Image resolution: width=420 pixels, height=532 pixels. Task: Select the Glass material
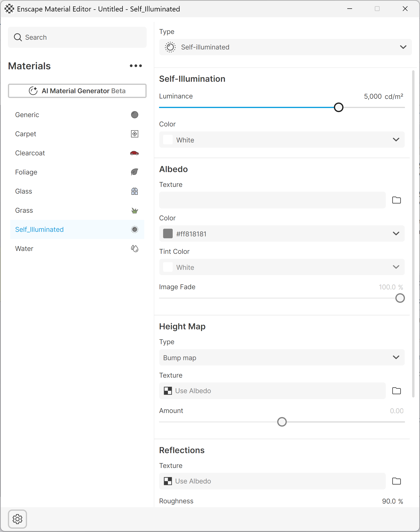77,191
